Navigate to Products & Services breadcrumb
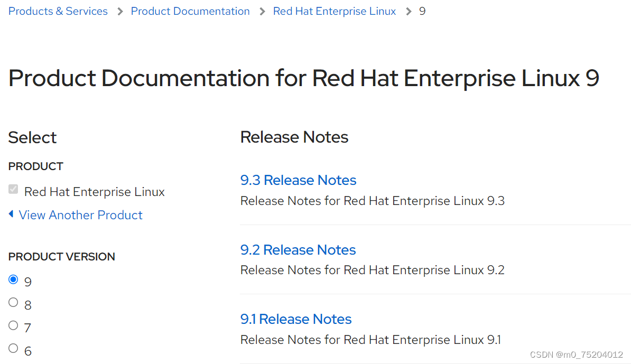 [58, 11]
